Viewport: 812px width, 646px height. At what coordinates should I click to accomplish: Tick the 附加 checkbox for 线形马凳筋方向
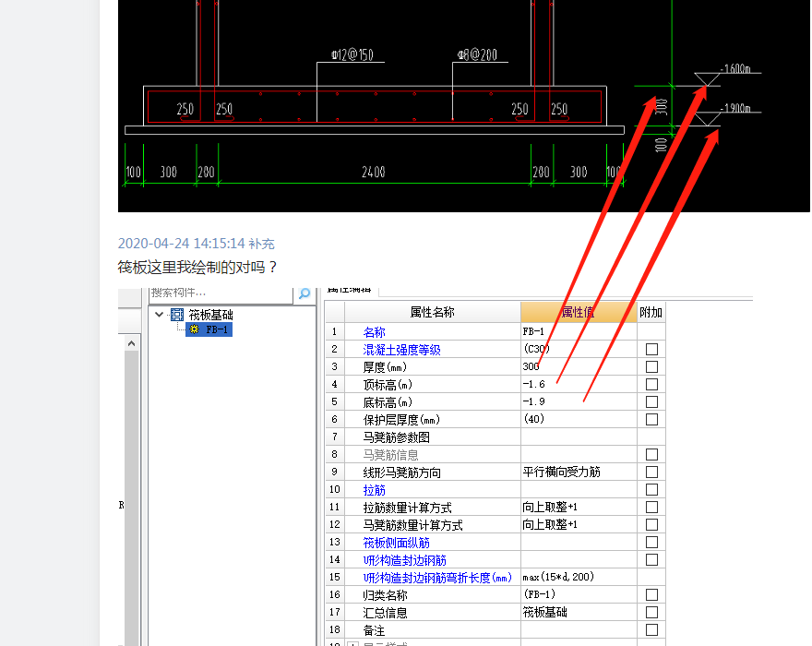pos(652,472)
